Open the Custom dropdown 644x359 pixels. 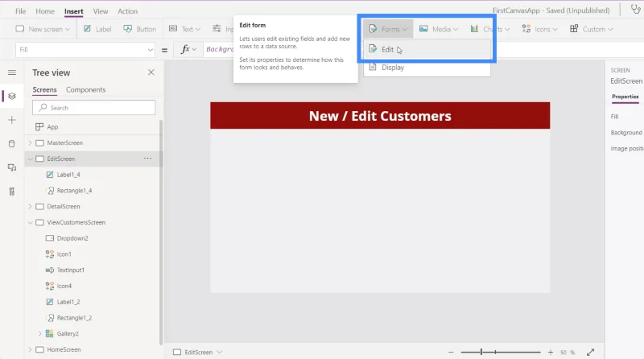tap(592, 29)
